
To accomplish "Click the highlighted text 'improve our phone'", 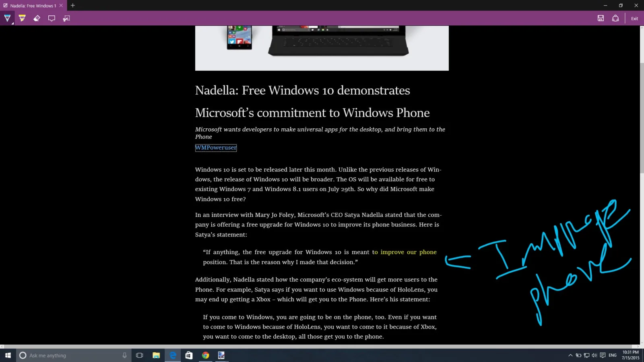I will tap(409, 252).
